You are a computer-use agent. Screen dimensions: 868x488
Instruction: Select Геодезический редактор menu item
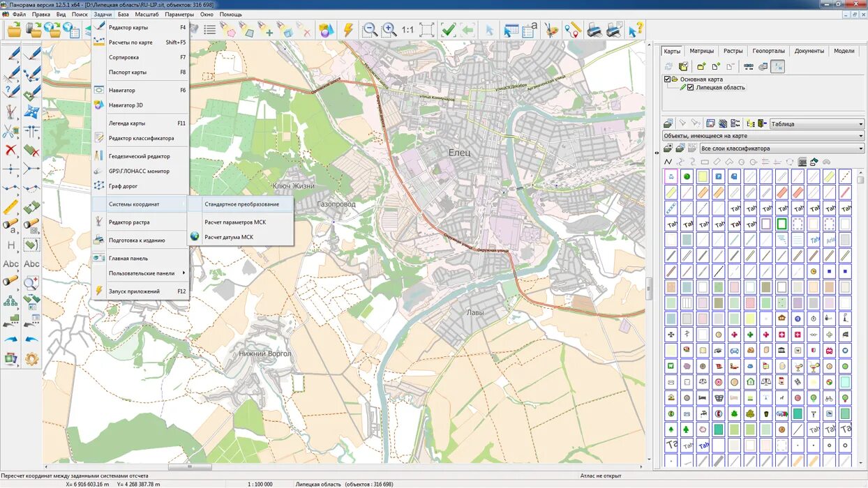point(140,156)
